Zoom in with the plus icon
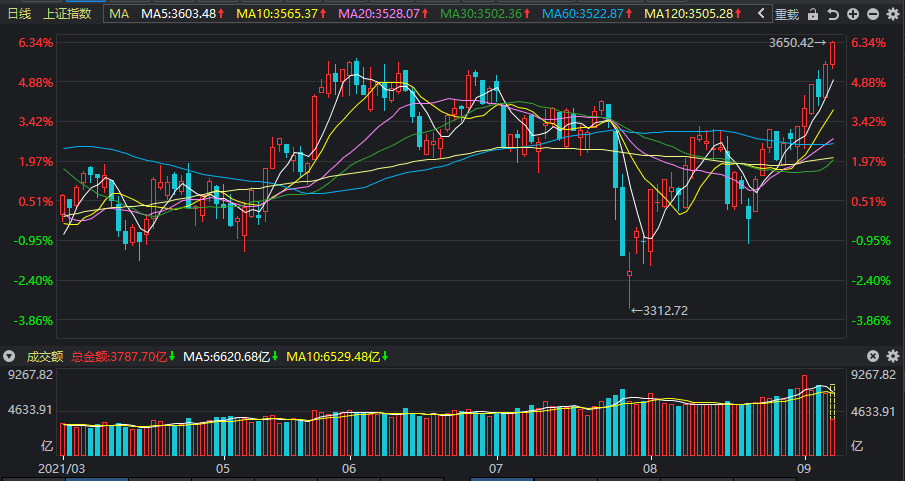 [853, 14]
